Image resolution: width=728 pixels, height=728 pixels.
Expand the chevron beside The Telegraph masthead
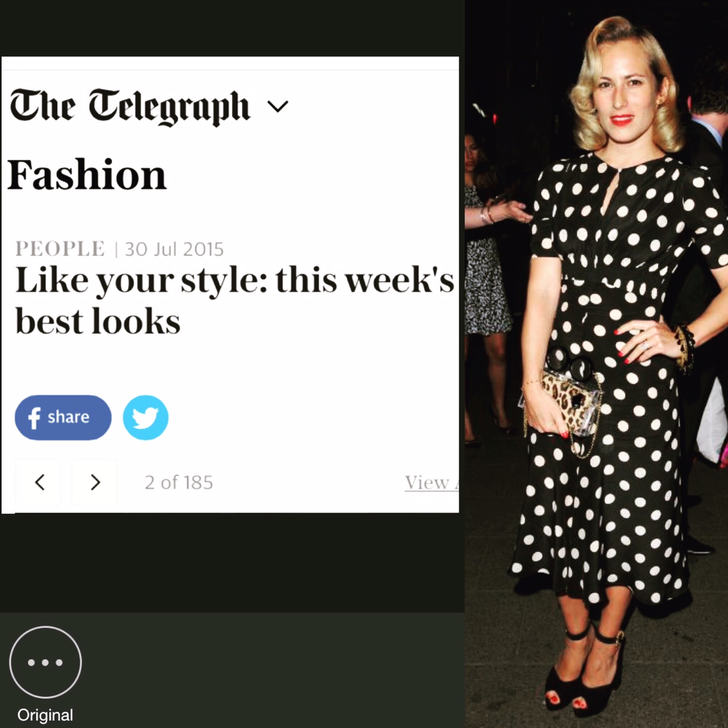[x=278, y=106]
